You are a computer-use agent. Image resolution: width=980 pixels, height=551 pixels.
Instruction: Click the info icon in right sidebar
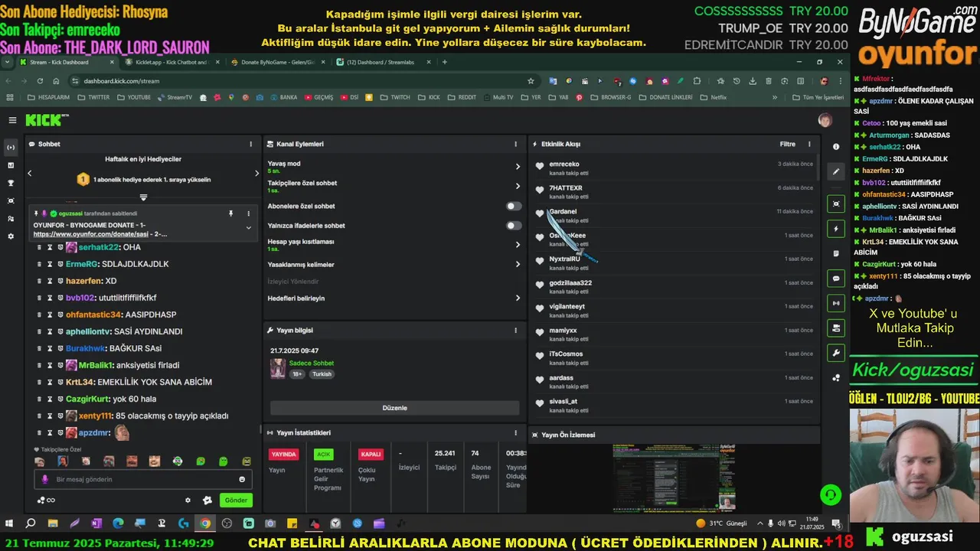pyautogui.click(x=836, y=146)
